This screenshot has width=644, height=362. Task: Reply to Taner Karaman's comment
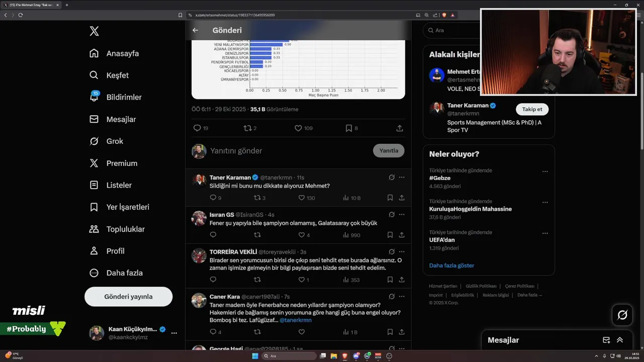(x=213, y=198)
